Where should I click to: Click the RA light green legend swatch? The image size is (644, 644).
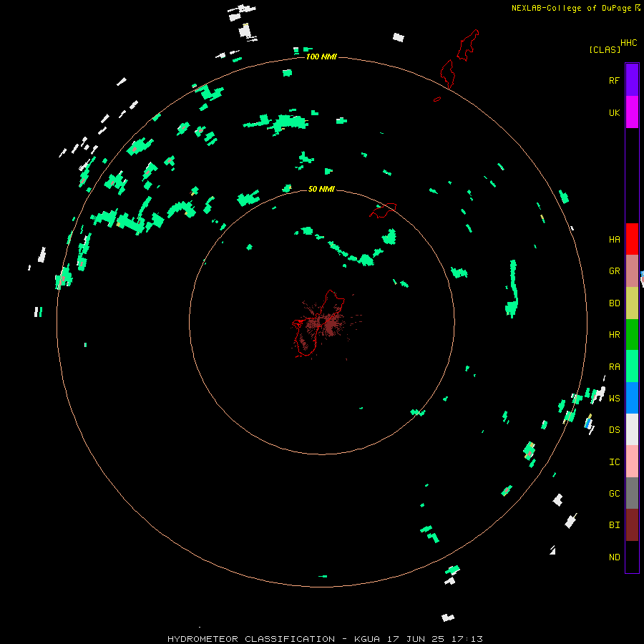632,366
